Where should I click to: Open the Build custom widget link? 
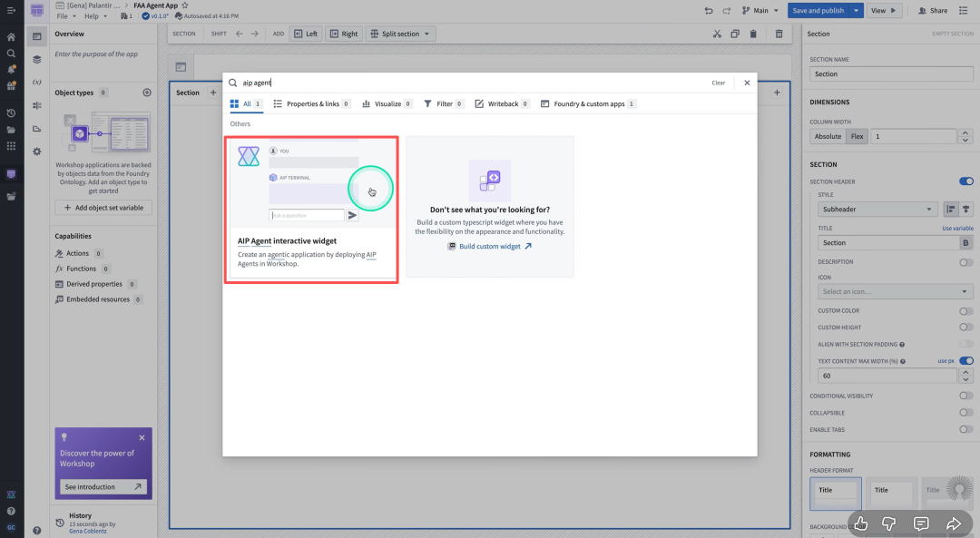pos(489,246)
